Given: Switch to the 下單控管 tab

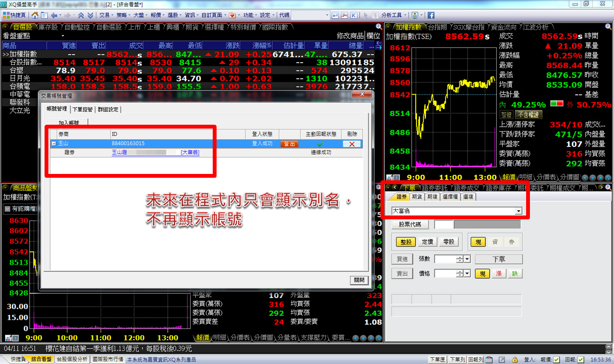Looking at the screenshot, I should pyautogui.click(x=82, y=109).
